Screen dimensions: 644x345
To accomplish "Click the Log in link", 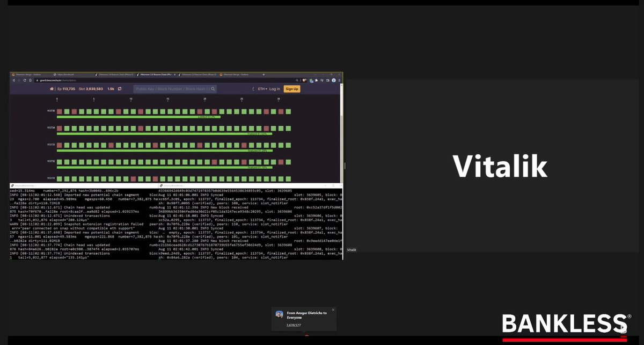I will coord(275,89).
